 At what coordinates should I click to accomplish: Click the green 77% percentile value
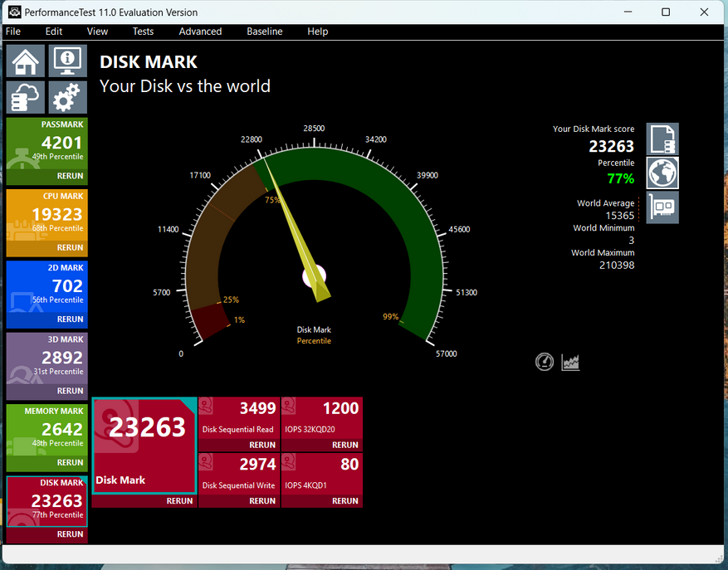621,178
